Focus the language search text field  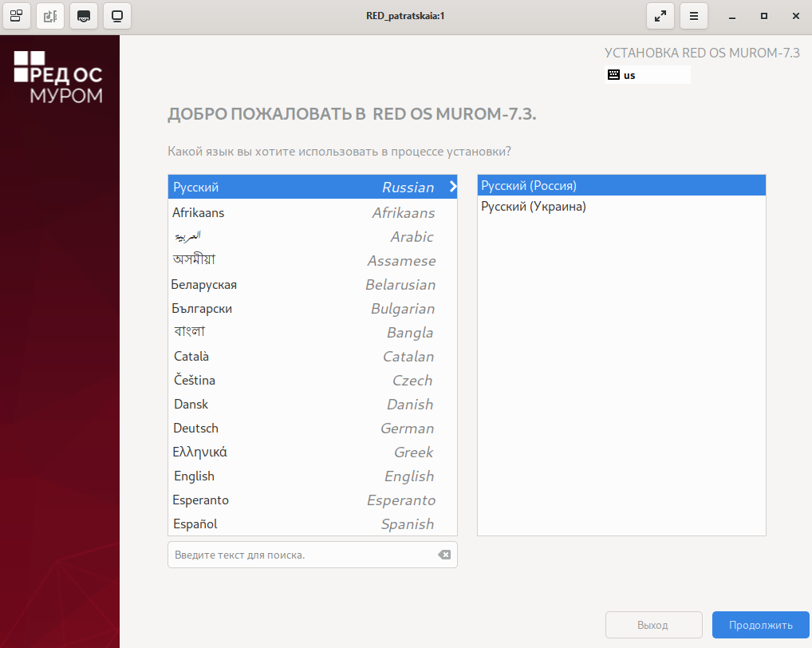[x=312, y=555]
